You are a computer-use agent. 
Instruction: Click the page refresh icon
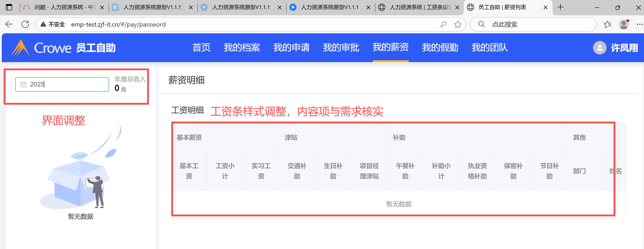click(25, 24)
